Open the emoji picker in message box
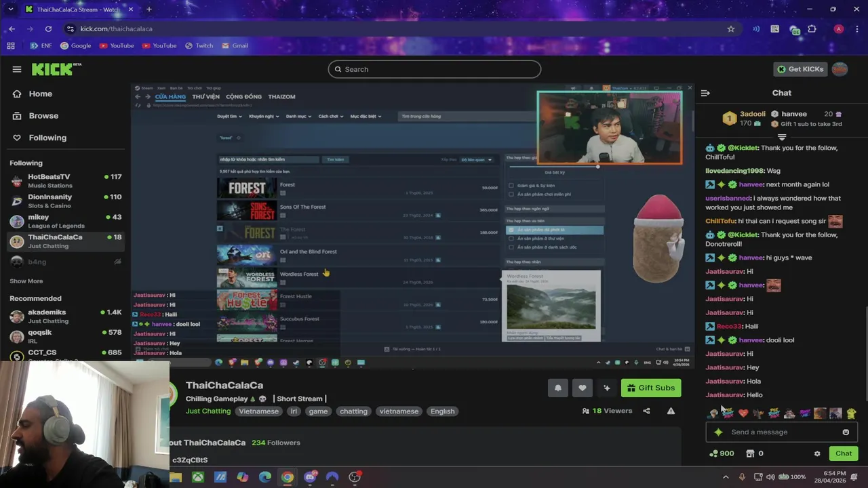Image resolution: width=868 pixels, height=488 pixels. pyautogui.click(x=846, y=432)
